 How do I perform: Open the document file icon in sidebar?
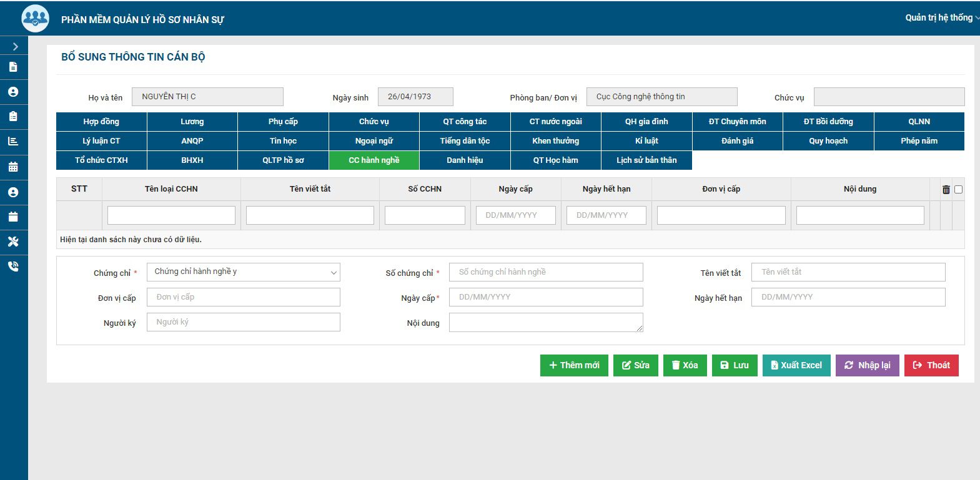point(13,67)
